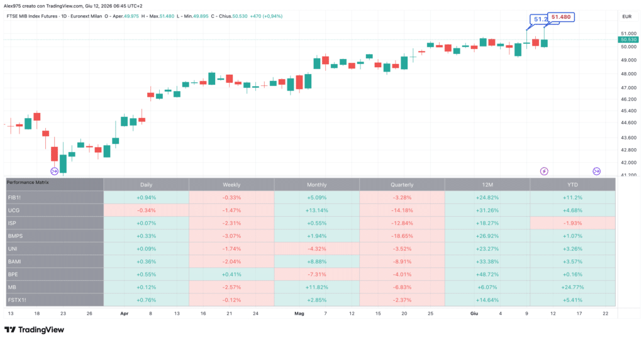This screenshot has width=644, height=341.
Task: Click the 46.200 price axis label
Action: [x=628, y=99]
